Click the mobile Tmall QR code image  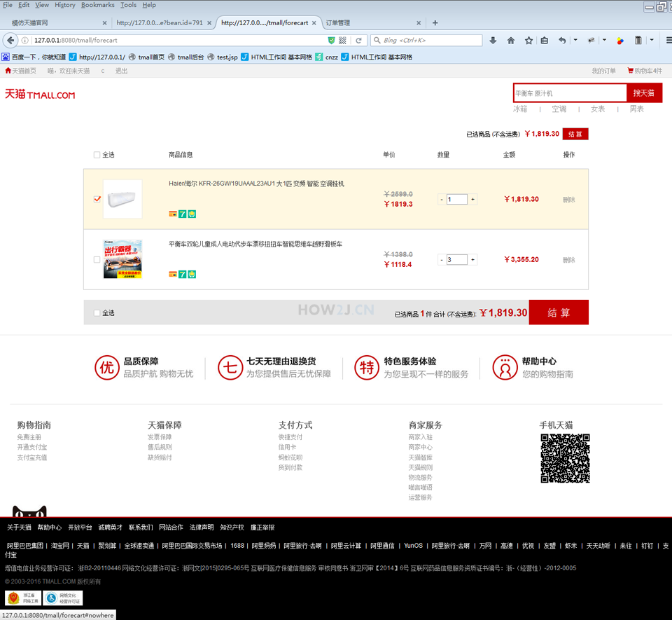(x=566, y=458)
